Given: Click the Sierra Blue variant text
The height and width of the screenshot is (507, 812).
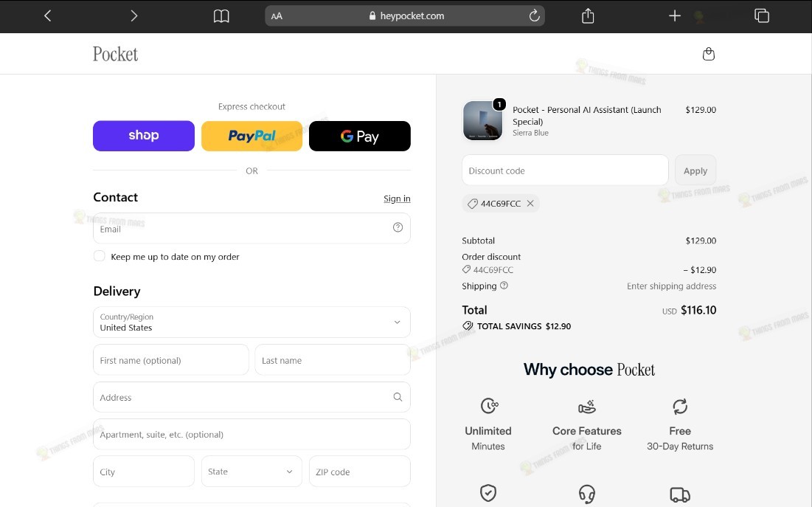Looking at the screenshot, I should (530, 133).
